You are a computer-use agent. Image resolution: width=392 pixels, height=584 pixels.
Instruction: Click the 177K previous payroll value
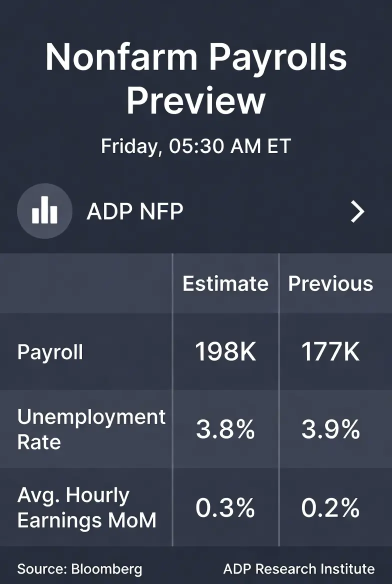pyautogui.click(x=330, y=352)
